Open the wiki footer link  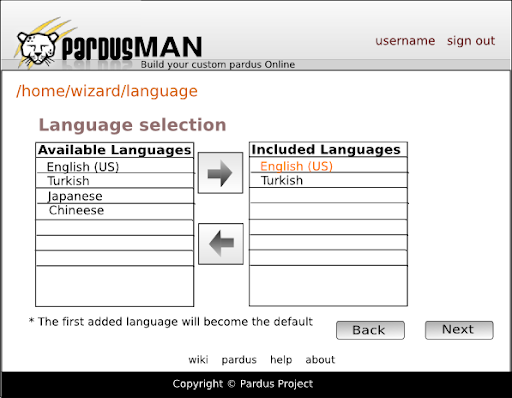[198, 360]
